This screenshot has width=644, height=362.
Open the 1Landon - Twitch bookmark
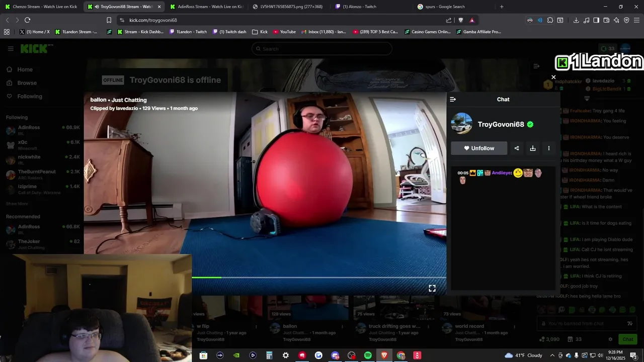tap(188, 32)
